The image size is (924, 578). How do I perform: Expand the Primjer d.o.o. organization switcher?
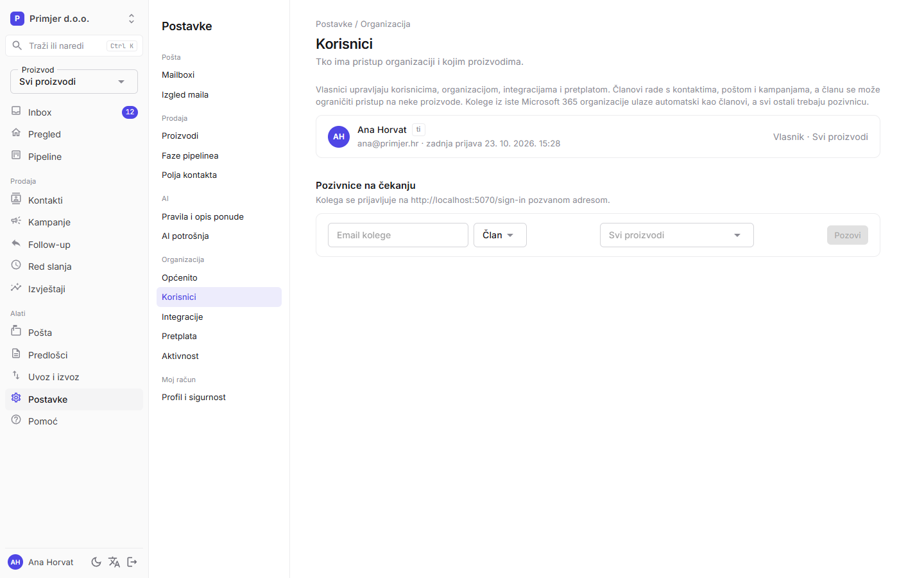pos(74,19)
